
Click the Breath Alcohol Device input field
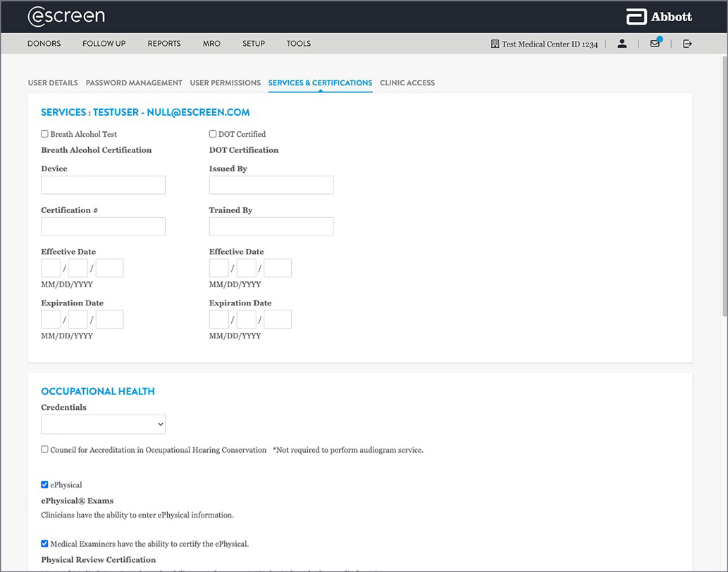click(x=103, y=185)
